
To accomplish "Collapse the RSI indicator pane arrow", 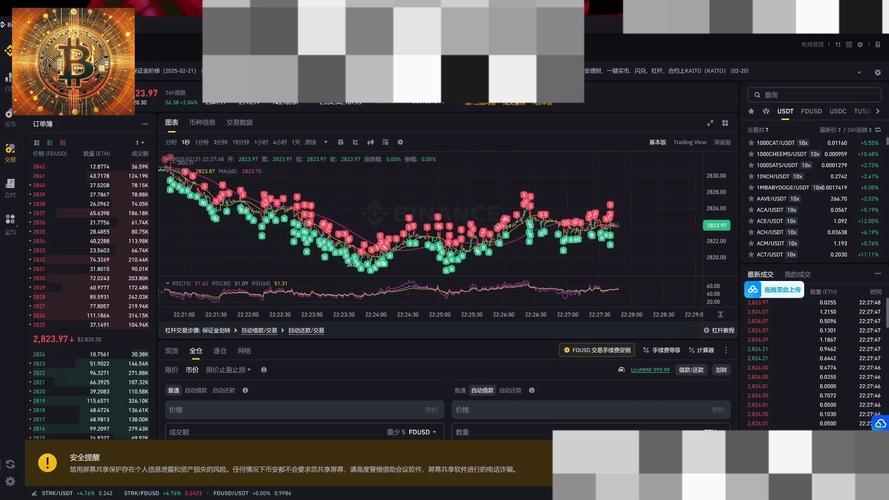I will [x=167, y=283].
